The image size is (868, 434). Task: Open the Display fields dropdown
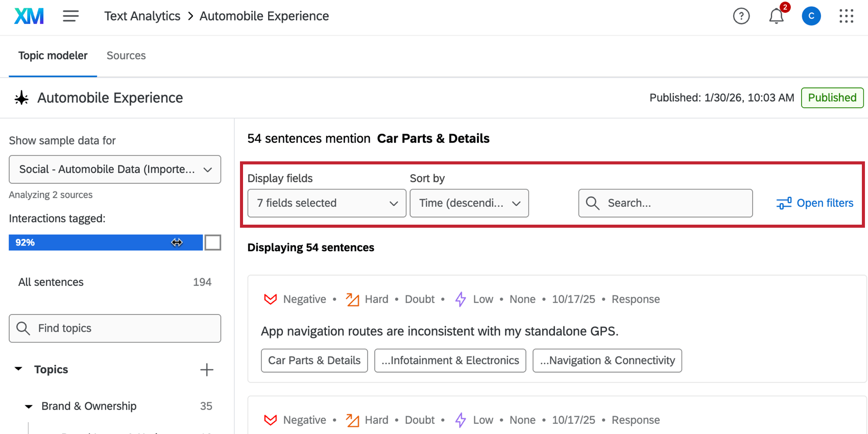point(327,203)
